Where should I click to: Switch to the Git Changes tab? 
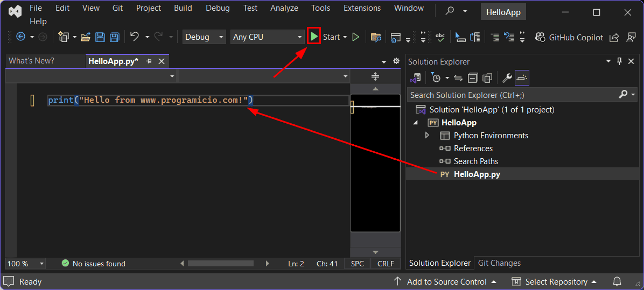click(500, 263)
